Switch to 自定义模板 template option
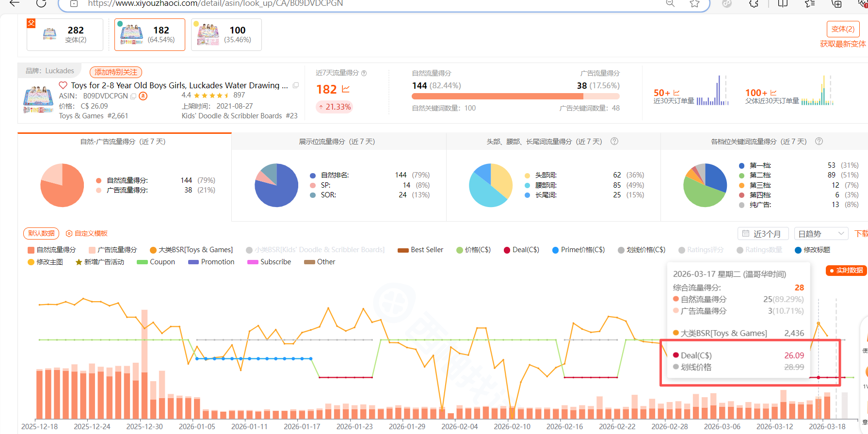This screenshot has height=434, width=868. pyautogui.click(x=87, y=233)
